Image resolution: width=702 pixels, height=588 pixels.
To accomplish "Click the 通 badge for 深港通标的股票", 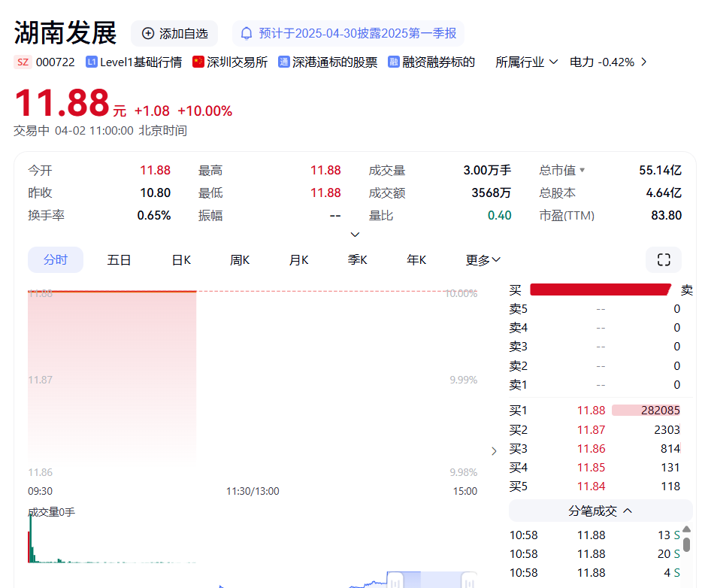I will pos(284,62).
